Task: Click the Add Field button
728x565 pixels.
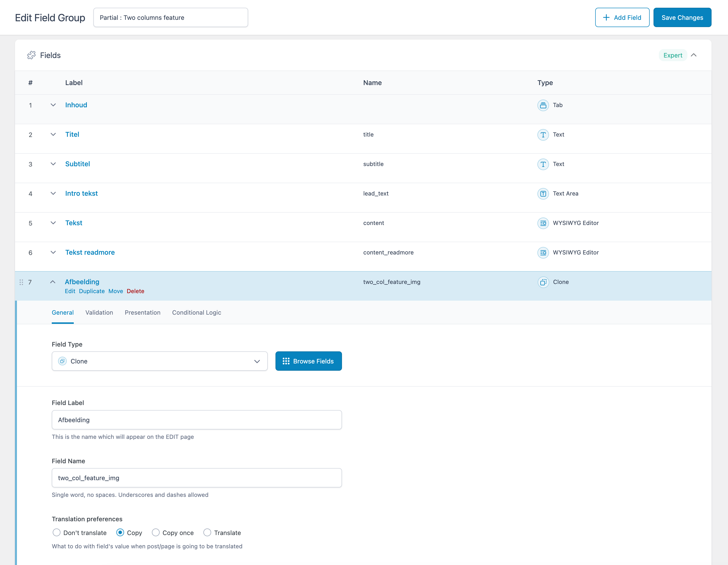Action: tap(622, 17)
